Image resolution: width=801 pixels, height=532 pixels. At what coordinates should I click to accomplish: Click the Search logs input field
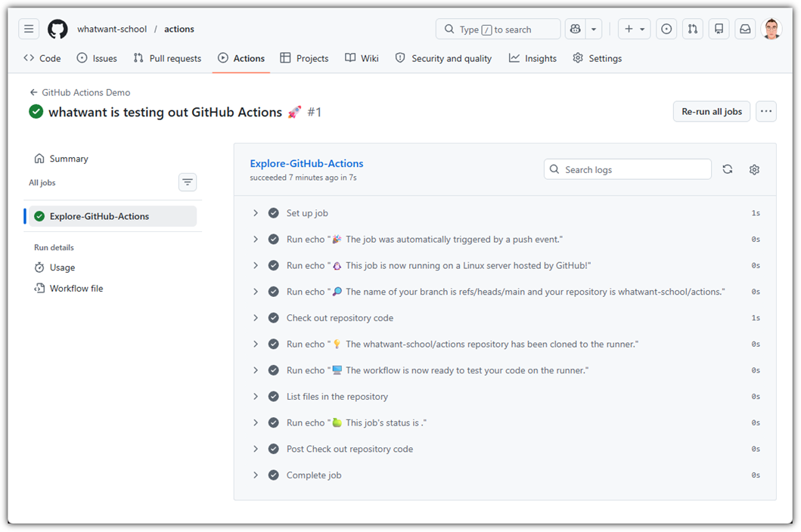pyautogui.click(x=628, y=169)
